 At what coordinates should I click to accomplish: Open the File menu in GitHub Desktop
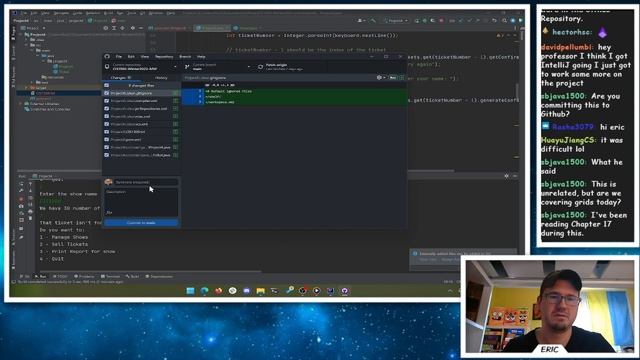[x=119, y=57]
